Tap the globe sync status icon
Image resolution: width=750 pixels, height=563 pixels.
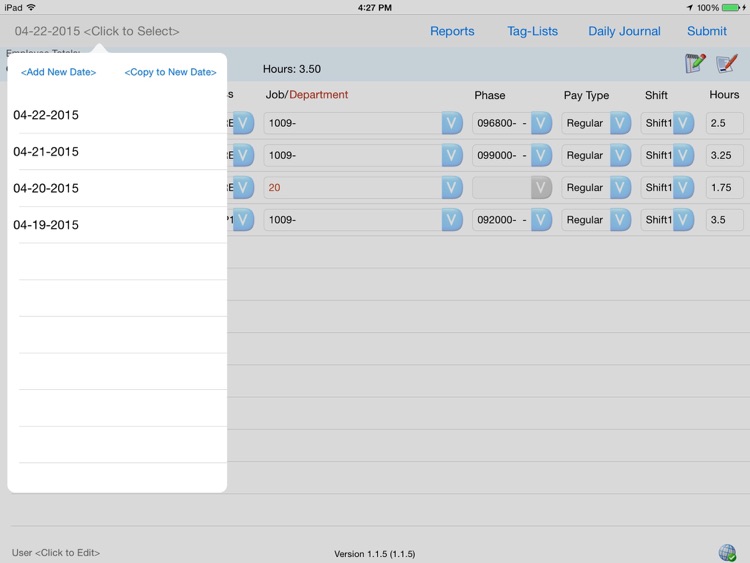click(x=727, y=552)
